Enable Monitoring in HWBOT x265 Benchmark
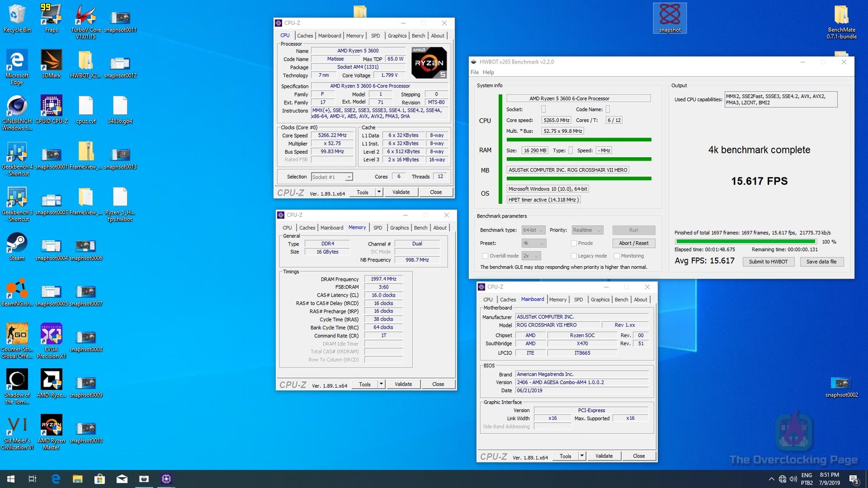Image resolution: width=868 pixels, height=488 pixels. pyautogui.click(x=617, y=255)
